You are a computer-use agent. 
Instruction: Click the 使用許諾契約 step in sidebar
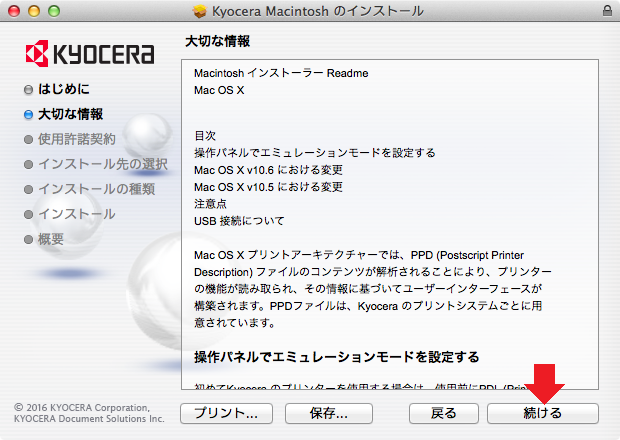[77, 139]
